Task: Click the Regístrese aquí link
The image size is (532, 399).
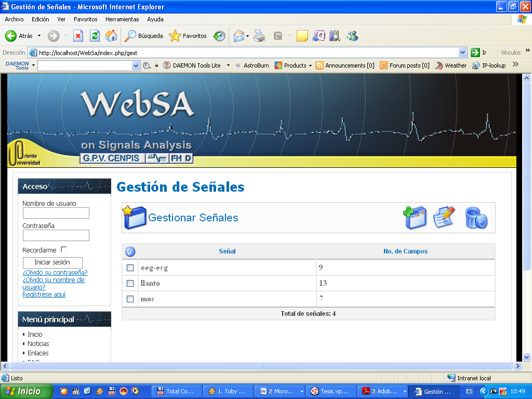Action: 44,295
